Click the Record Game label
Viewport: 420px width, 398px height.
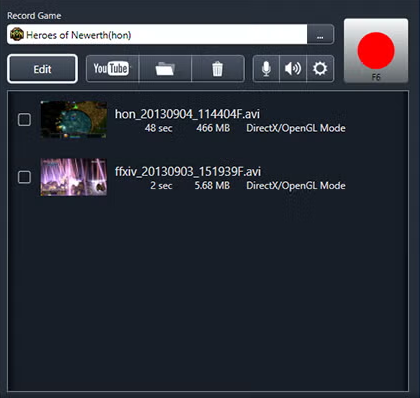(34, 16)
